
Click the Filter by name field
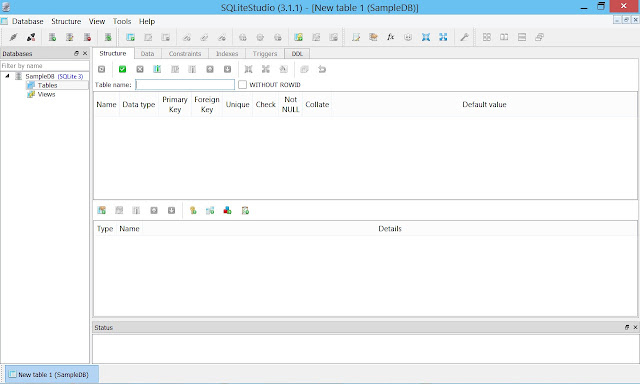(45, 66)
